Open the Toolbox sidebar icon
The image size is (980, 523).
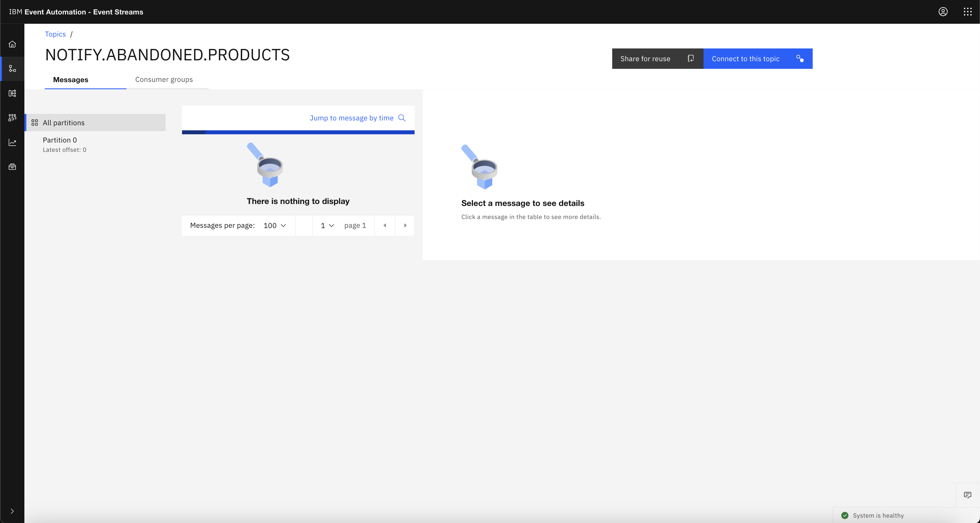(x=12, y=167)
